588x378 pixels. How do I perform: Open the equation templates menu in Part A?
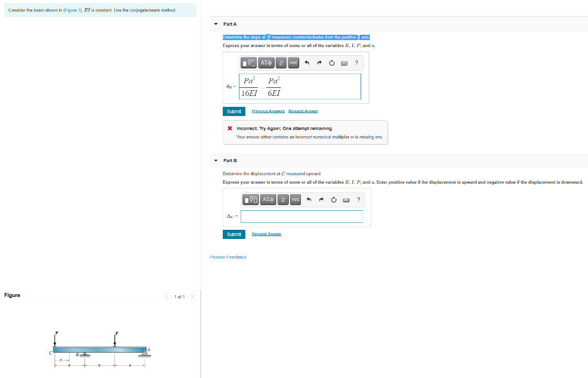point(249,63)
